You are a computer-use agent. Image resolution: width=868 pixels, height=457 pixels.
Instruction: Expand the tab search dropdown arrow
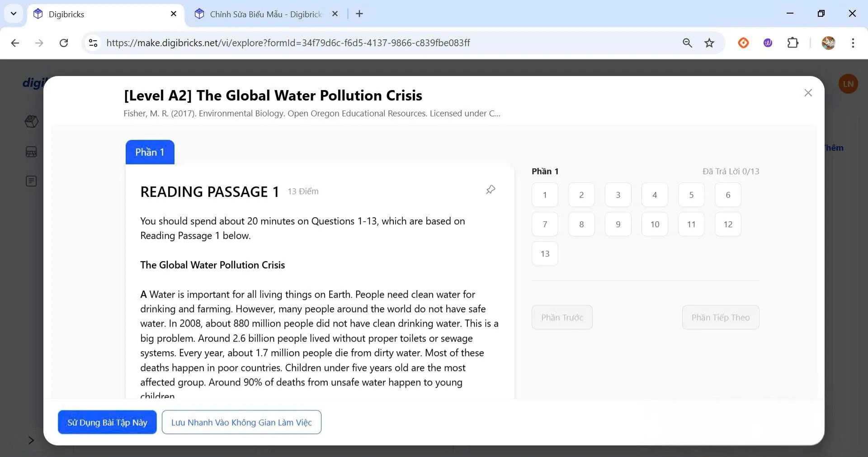14,14
